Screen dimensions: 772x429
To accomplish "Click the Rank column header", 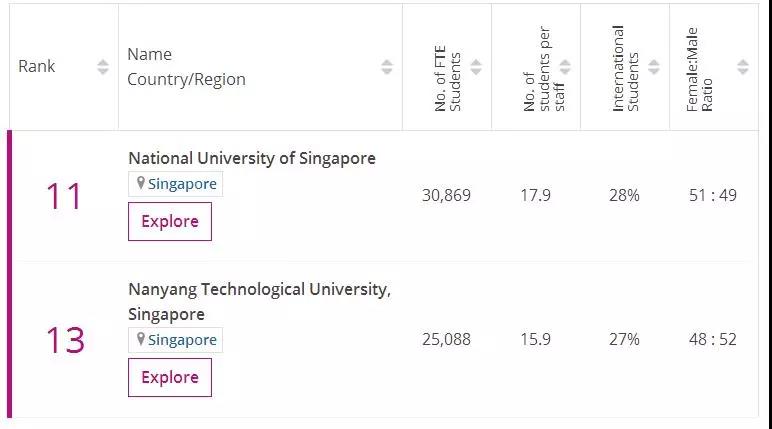I will click(37, 67).
